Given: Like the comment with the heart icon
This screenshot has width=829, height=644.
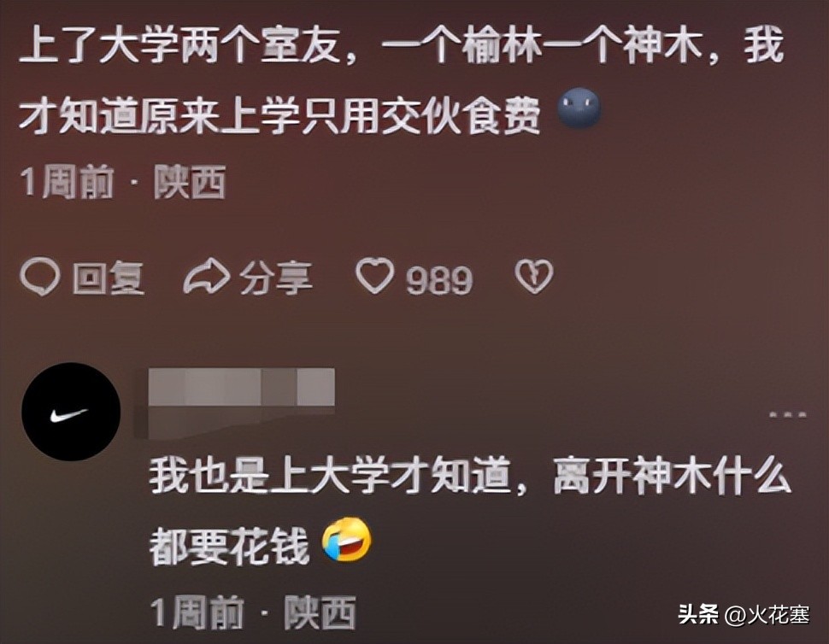Looking at the screenshot, I should 375,276.
